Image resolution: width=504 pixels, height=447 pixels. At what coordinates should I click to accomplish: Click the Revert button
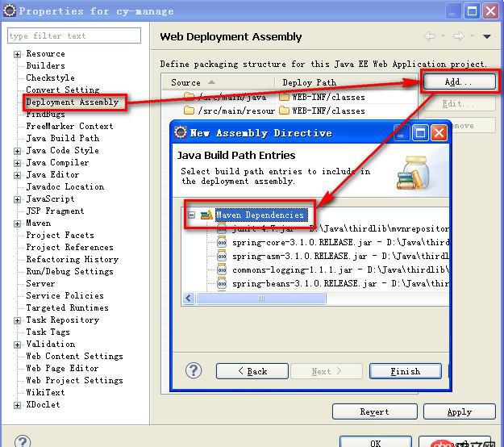pos(374,411)
